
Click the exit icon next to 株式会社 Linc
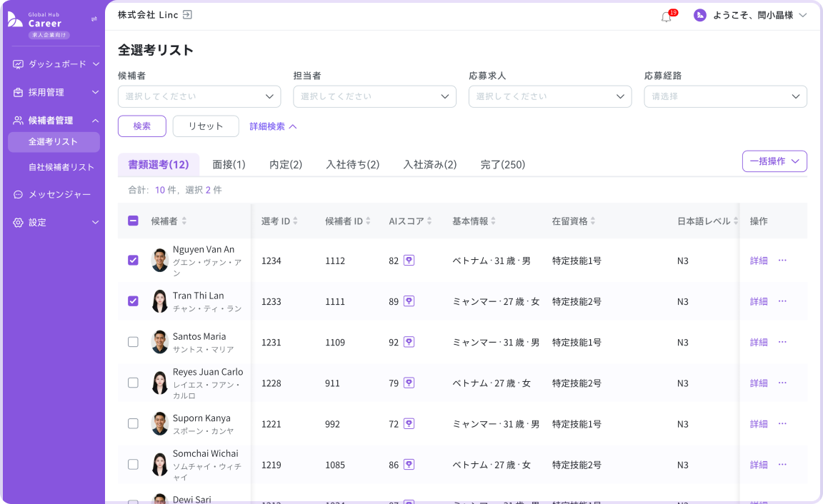[x=187, y=15]
